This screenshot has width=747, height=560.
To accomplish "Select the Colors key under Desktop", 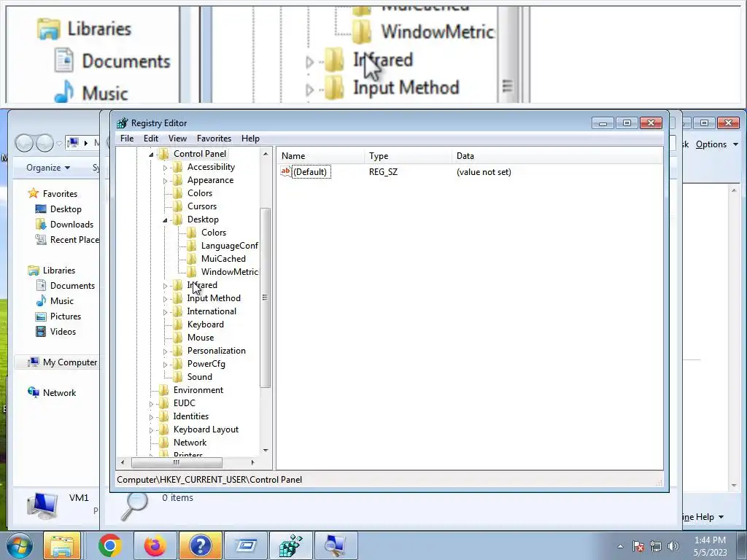I will tap(214, 233).
